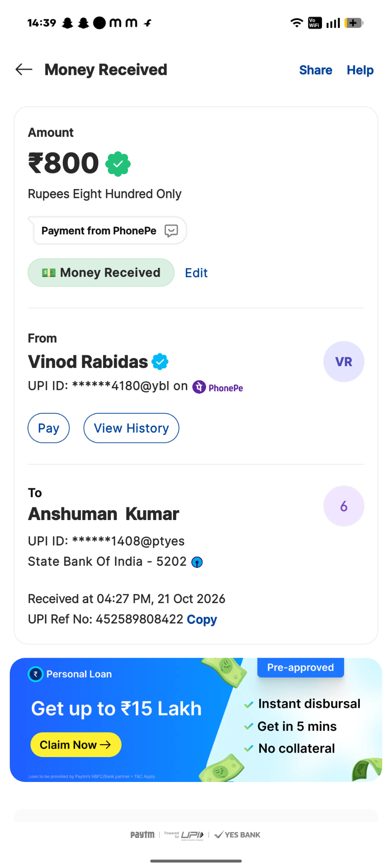This screenshot has height=868, width=392.
Task: Tap the blue verified tick beside Vinod Rabidas
Action: click(x=160, y=362)
